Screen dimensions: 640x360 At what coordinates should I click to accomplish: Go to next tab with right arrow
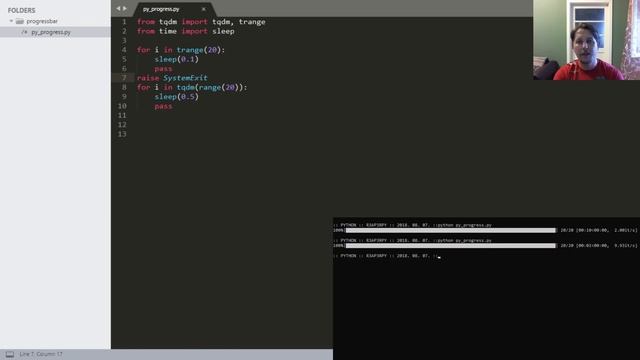125,9
